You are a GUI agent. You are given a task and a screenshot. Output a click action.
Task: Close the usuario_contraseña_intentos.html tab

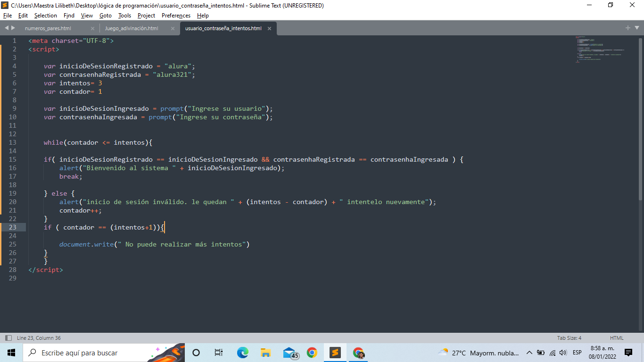pyautogui.click(x=270, y=28)
